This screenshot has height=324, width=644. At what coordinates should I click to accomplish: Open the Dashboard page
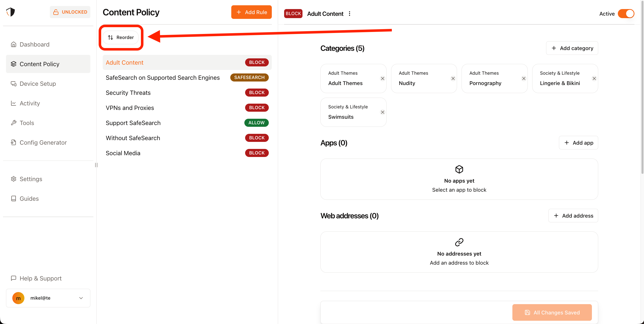[x=34, y=45]
